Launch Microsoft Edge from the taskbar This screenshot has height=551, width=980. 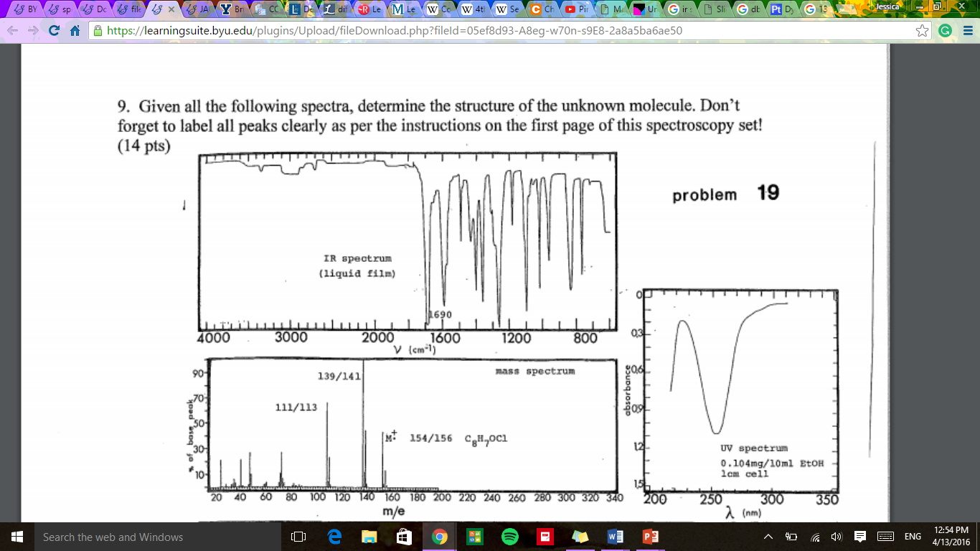(336, 536)
